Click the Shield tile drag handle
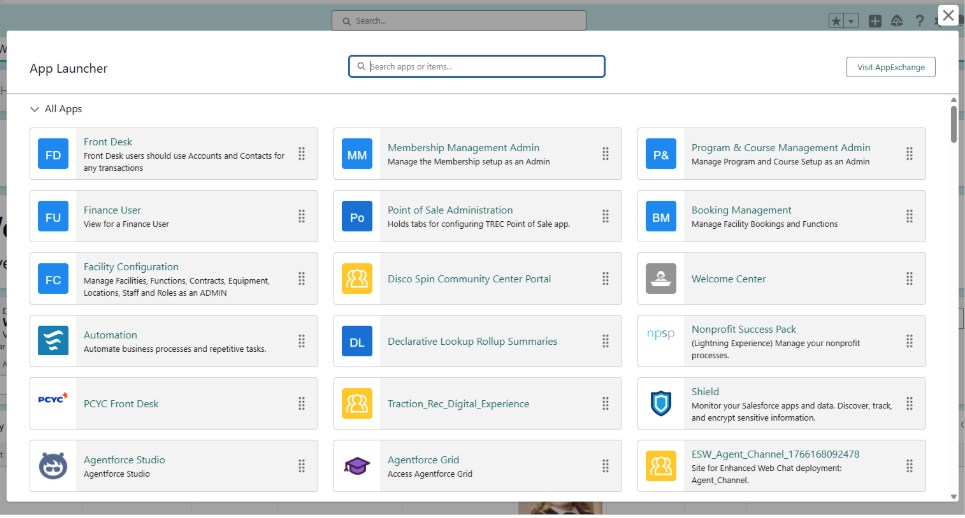The width and height of the screenshot is (965, 518). pyautogui.click(x=910, y=404)
